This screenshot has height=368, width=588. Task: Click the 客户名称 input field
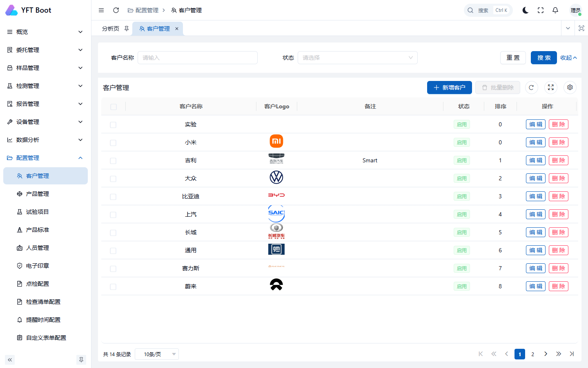click(x=198, y=58)
